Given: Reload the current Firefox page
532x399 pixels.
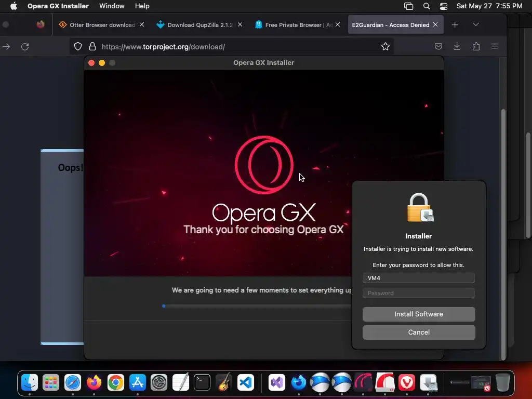Looking at the screenshot, I should pyautogui.click(x=25, y=46).
